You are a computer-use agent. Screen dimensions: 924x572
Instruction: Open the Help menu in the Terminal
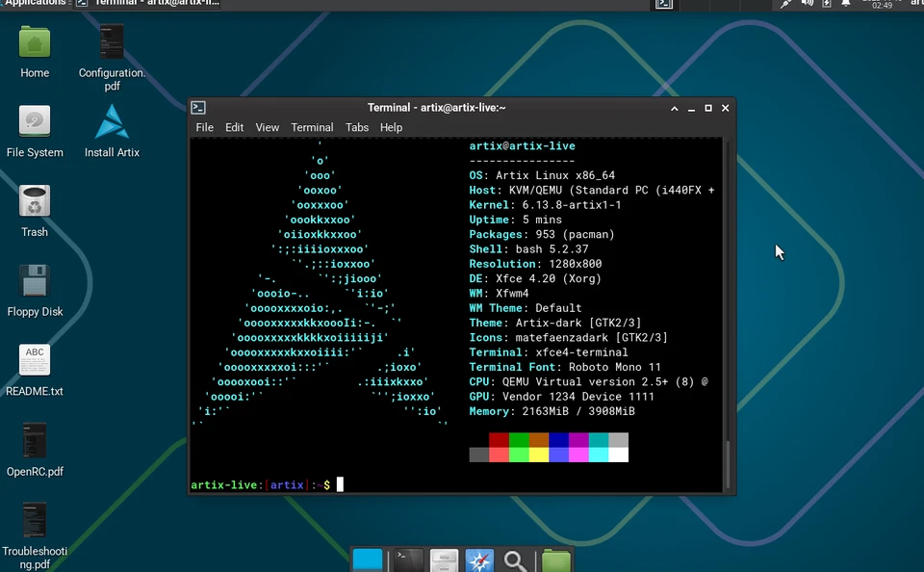(x=391, y=127)
